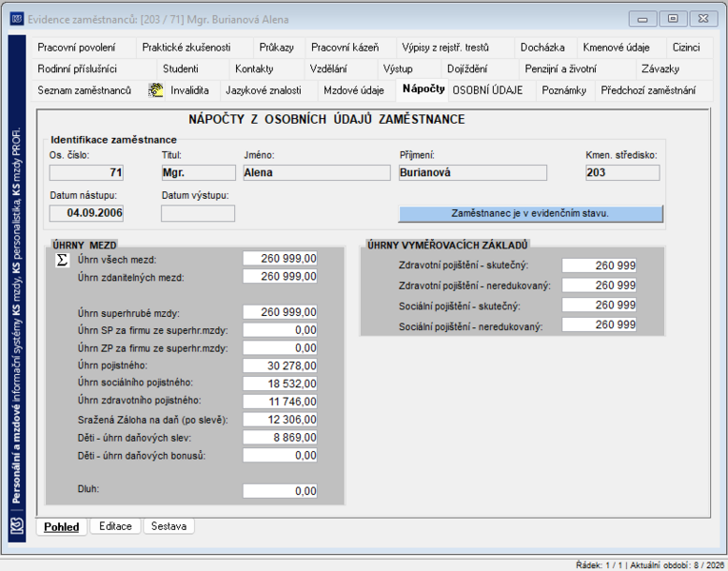
Task: Click the Úhrn všech mezd value field
Action: [x=280, y=259]
